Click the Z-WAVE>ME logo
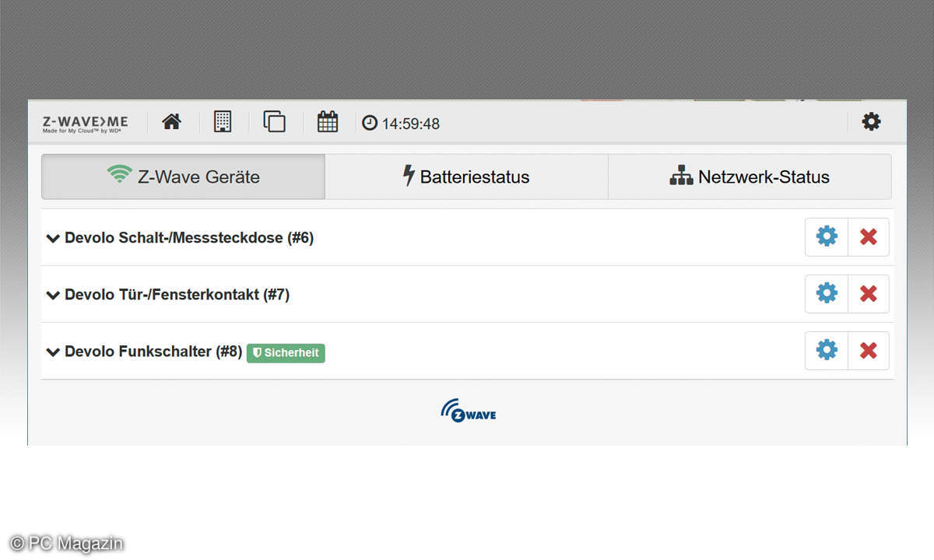 [85, 124]
